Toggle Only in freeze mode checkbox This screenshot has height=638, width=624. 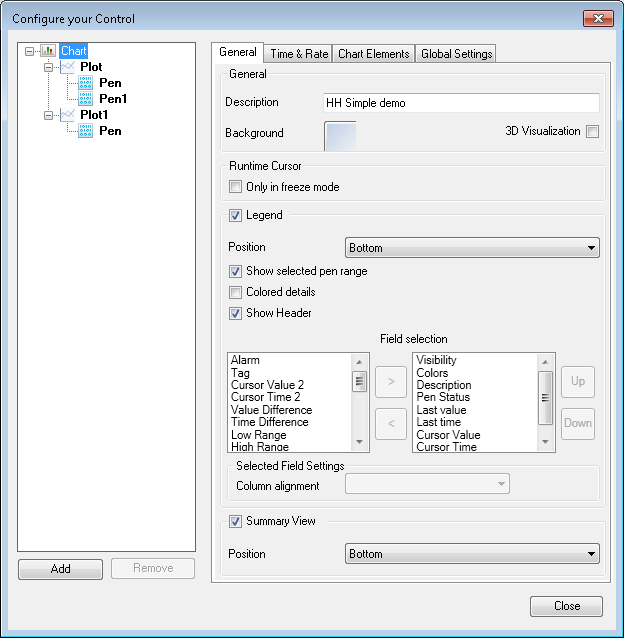(236, 187)
